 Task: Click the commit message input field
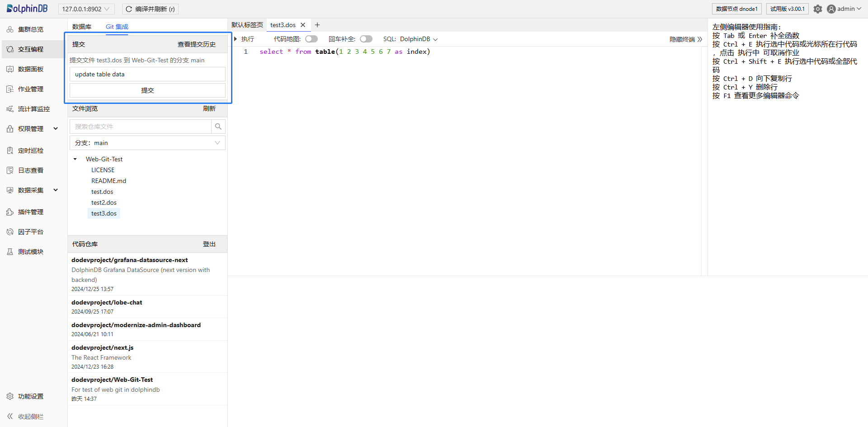[147, 74]
